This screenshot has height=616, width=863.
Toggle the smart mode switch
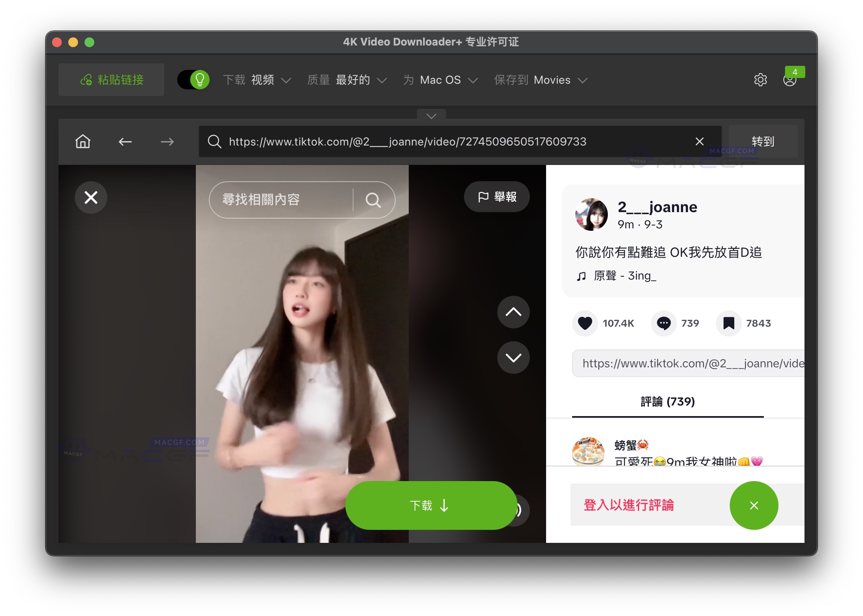(193, 80)
